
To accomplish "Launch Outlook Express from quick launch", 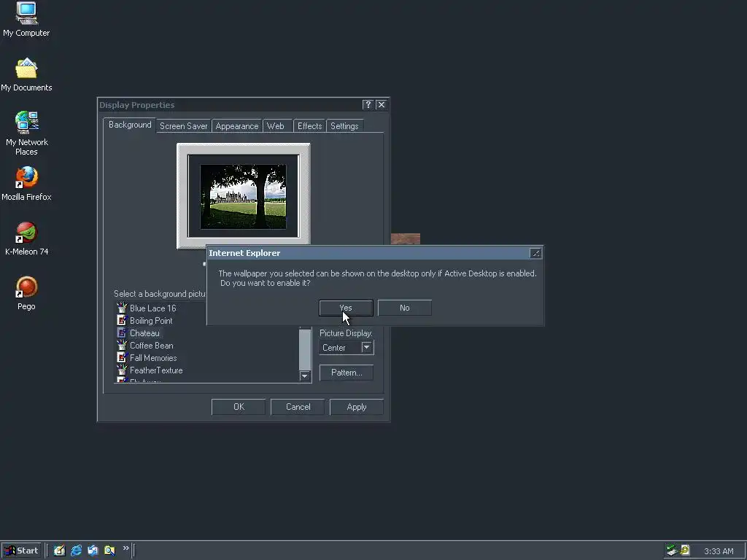I will [x=93, y=551].
